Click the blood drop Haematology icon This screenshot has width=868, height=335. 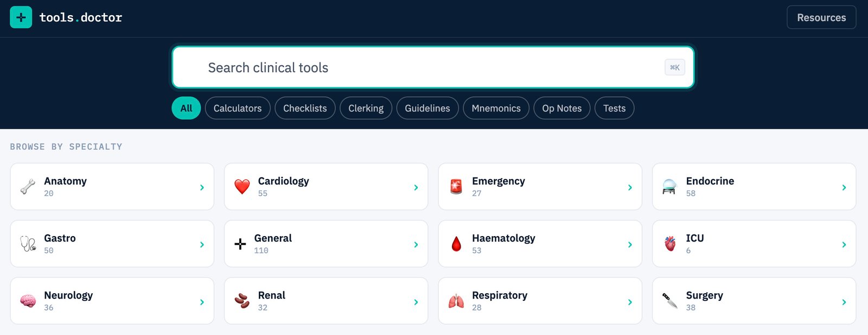point(456,244)
